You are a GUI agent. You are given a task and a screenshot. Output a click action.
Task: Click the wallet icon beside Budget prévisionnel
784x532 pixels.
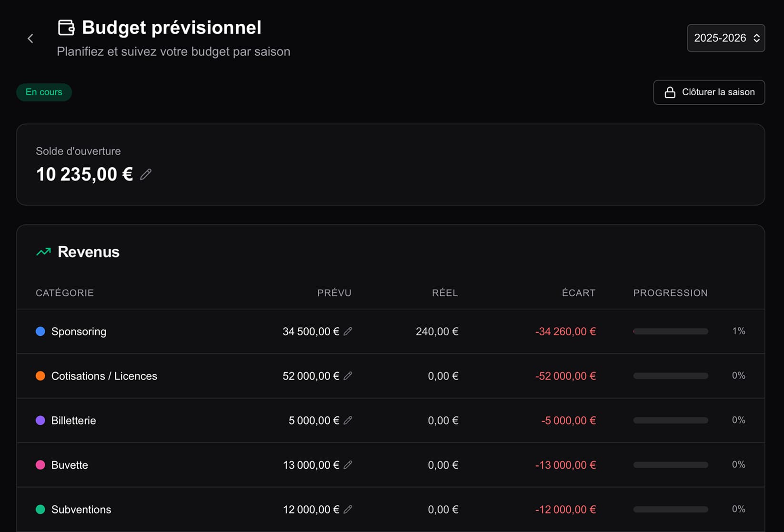(x=66, y=28)
